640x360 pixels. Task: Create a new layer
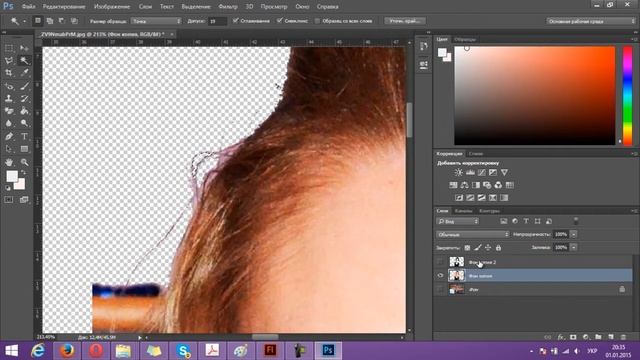(x=611, y=337)
